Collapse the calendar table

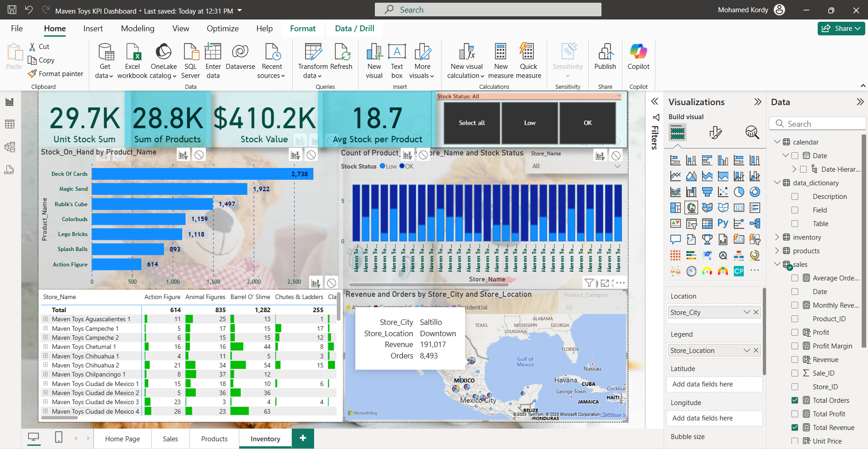(777, 142)
